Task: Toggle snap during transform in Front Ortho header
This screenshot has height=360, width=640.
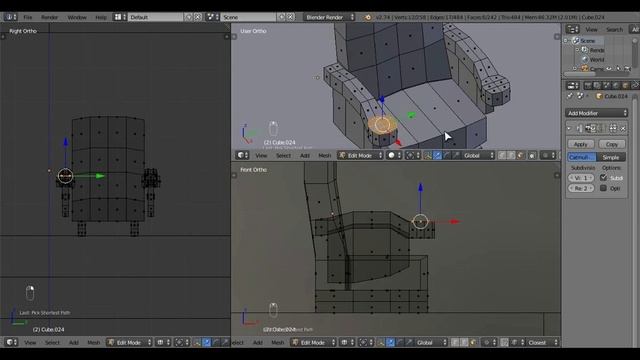Action: click(504, 342)
